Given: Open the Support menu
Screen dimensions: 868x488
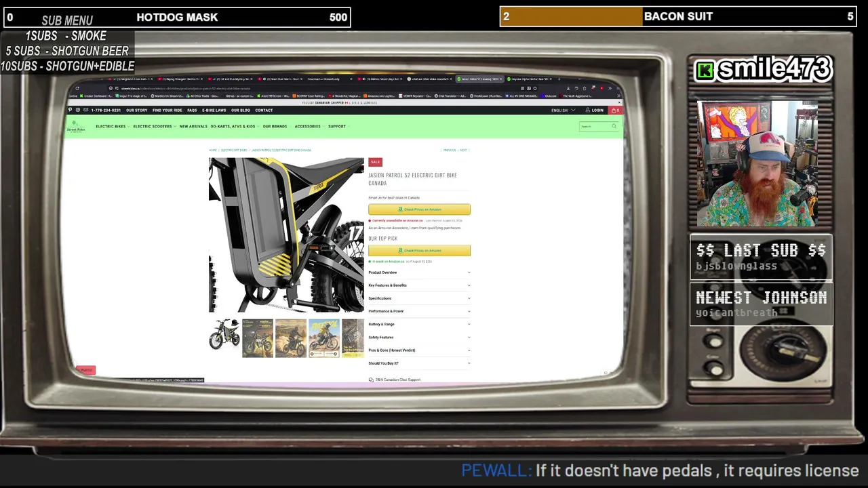Looking at the screenshot, I should click(338, 127).
